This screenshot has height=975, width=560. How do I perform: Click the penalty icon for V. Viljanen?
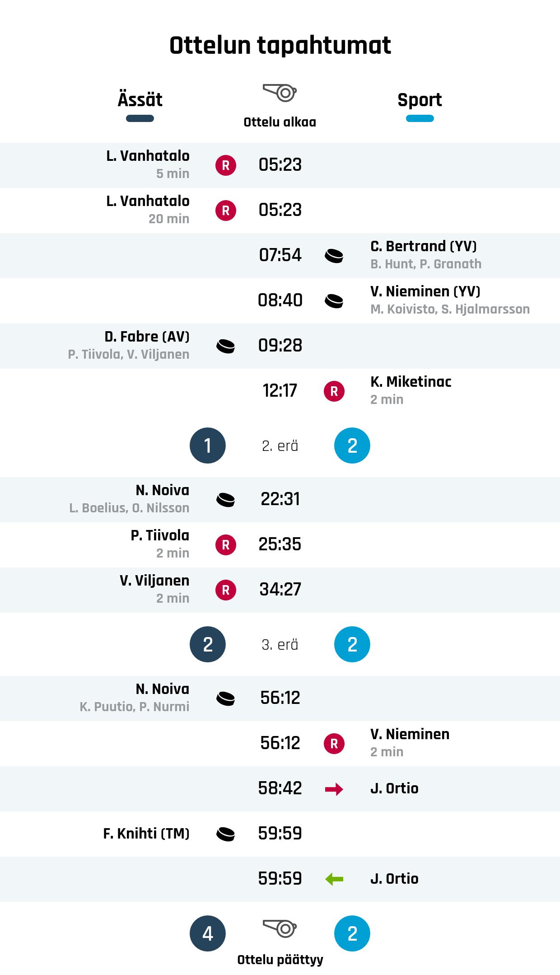[x=226, y=590]
